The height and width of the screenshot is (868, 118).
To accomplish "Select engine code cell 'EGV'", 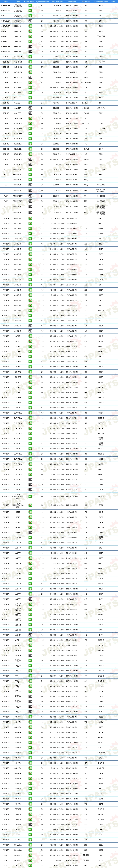I will pos(101,6).
